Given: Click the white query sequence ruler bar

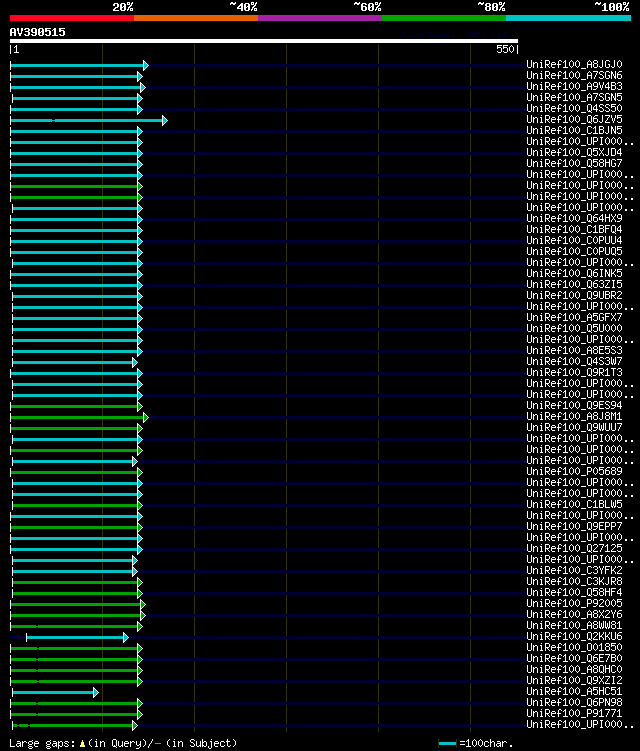Looking at the screenshot, I should point(263,41).
